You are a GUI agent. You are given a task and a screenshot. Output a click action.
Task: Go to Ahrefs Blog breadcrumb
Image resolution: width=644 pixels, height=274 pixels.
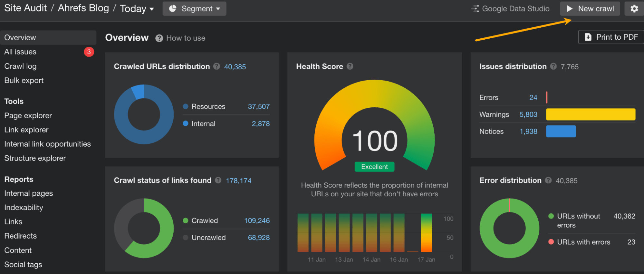click(83, 8)
